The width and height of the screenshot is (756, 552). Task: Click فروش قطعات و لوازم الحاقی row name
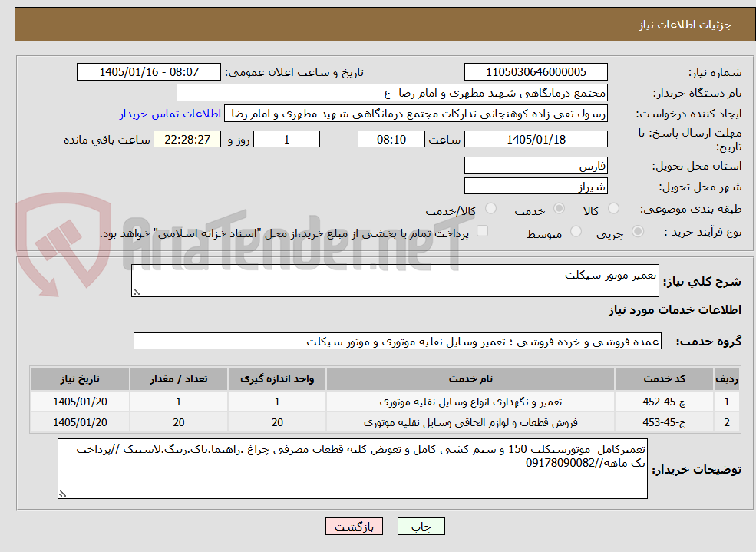point(470,422)
